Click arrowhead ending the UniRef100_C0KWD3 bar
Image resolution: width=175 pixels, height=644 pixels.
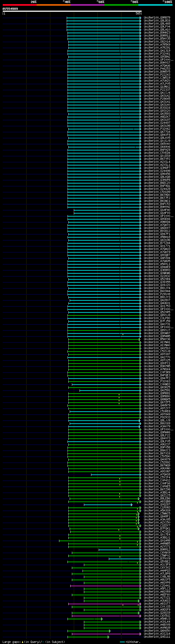pyautogui.click(x=141, y=384)
